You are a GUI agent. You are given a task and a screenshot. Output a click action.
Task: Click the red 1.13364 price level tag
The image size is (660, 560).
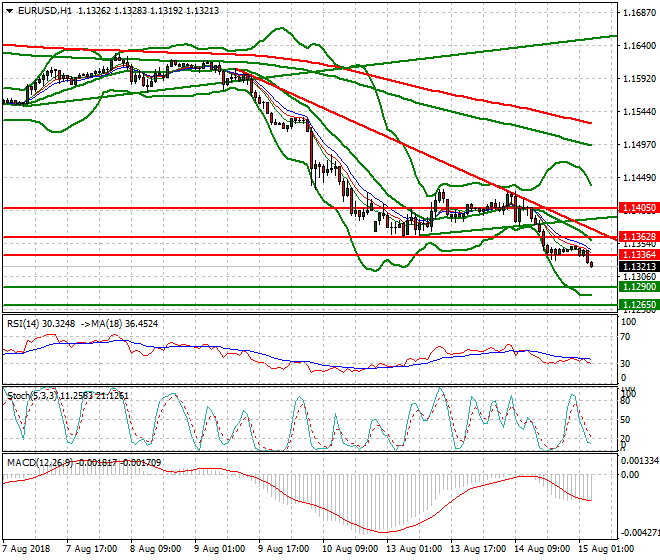637,256
